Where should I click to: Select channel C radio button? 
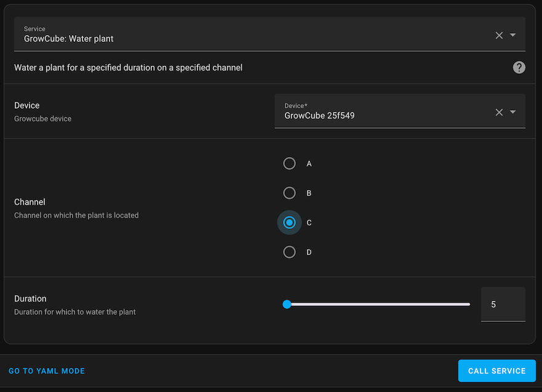[x=289, y=222]
